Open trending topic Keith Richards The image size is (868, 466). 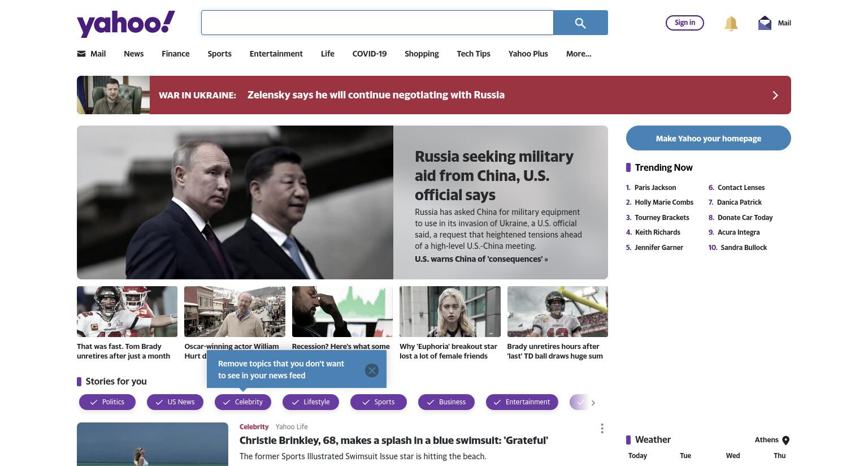pos(658,232)
